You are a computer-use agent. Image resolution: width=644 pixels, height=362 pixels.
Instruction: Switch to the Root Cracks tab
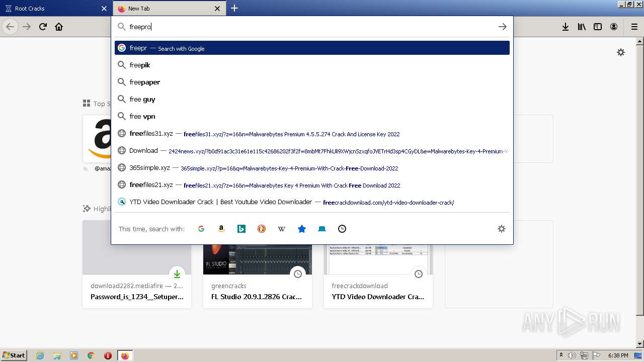tap(55, 8)
